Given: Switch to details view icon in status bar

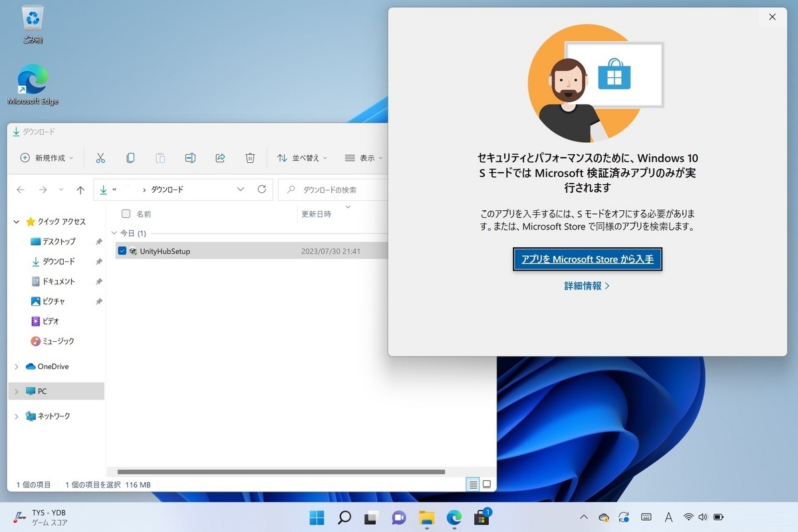Looking at the screenshot, I should pos(473,485).
